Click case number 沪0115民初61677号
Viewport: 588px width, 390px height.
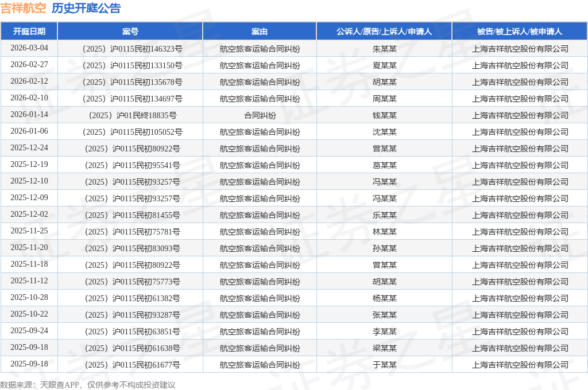133,365
